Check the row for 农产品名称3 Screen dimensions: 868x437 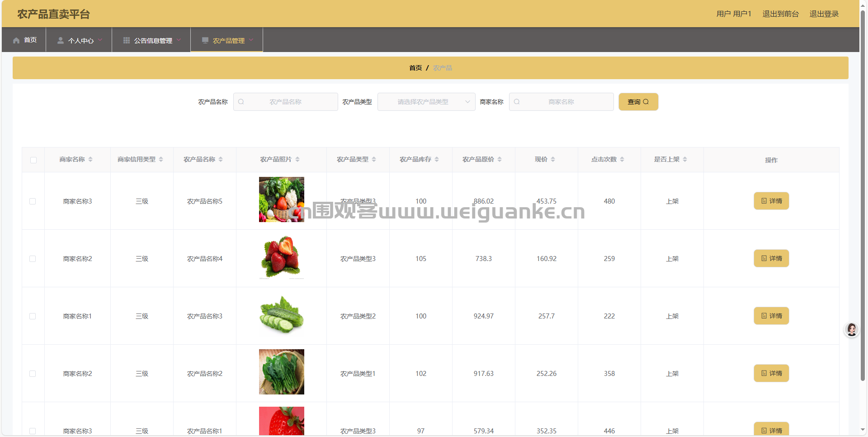point(33,316)
